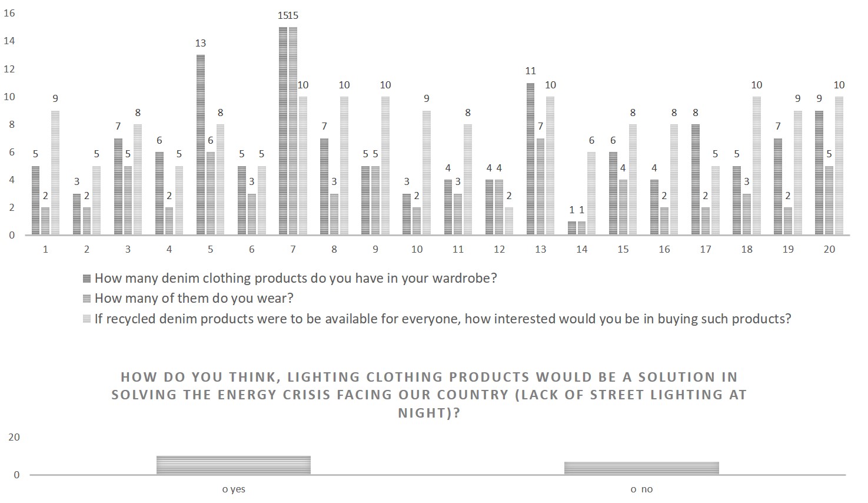Click the bar labeled 9 for respondent 1
Image resolution: width=868 pixels, height=503 pixels.
[55, 173]
